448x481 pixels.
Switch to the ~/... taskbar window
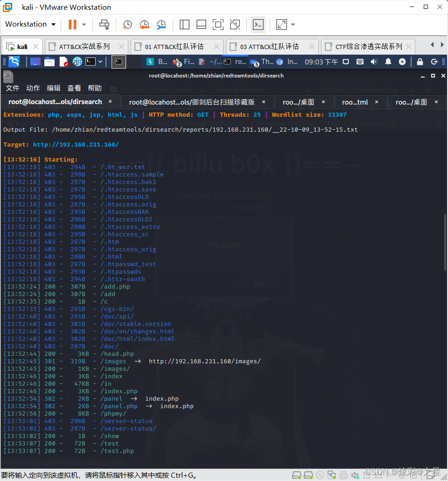click(x=210, y=62)
